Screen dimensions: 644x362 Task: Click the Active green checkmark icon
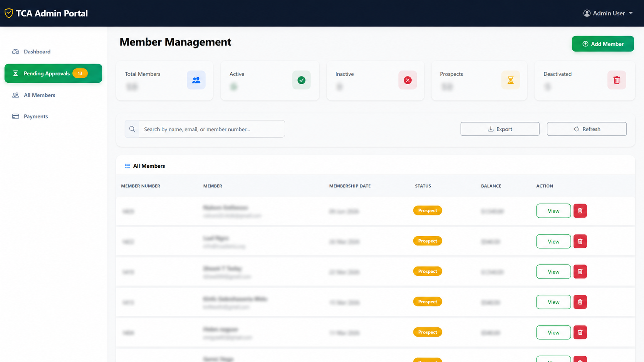(301, 80)
